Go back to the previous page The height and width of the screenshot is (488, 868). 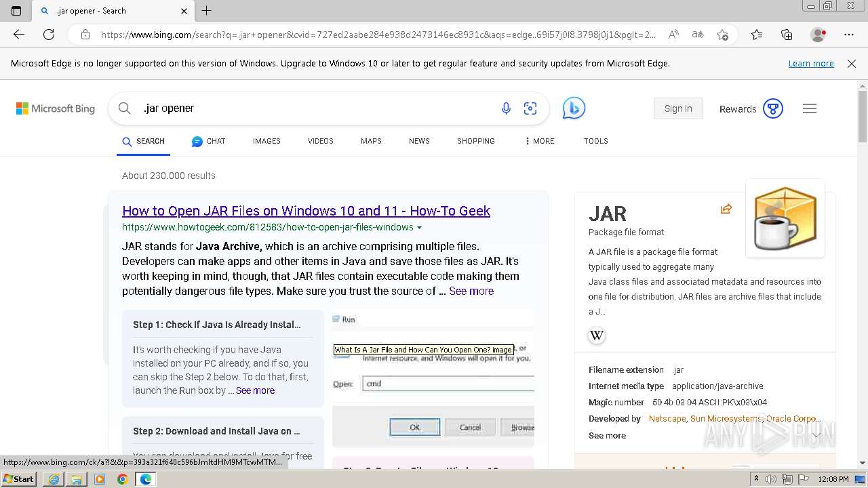(19, 35)
